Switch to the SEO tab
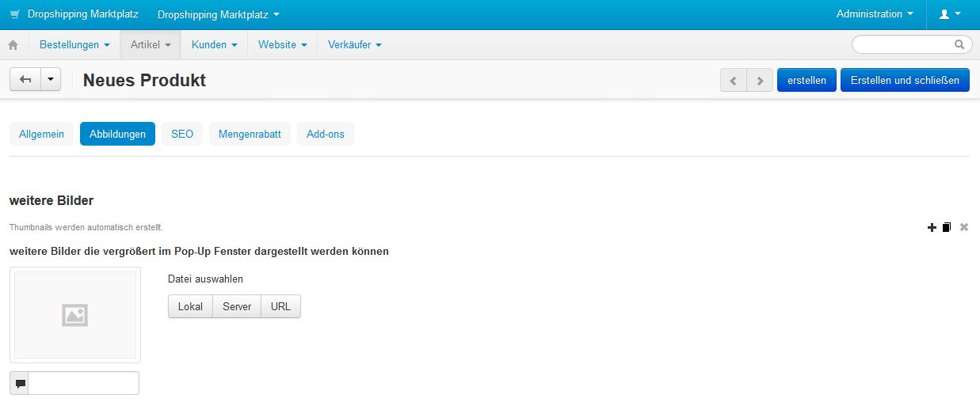 [x=182, y=134]
